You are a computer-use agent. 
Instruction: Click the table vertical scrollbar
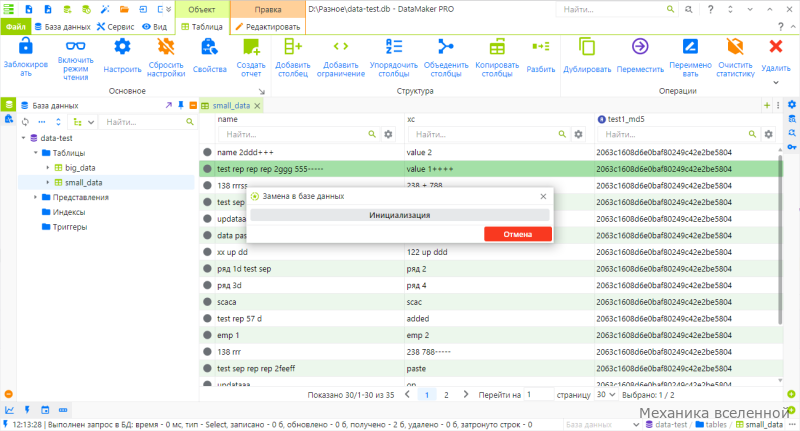tap(780, 240)
